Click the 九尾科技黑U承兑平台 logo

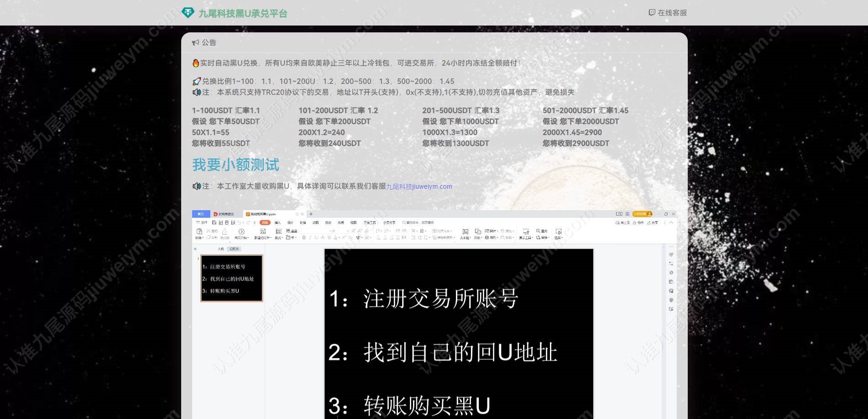(234, 13)
